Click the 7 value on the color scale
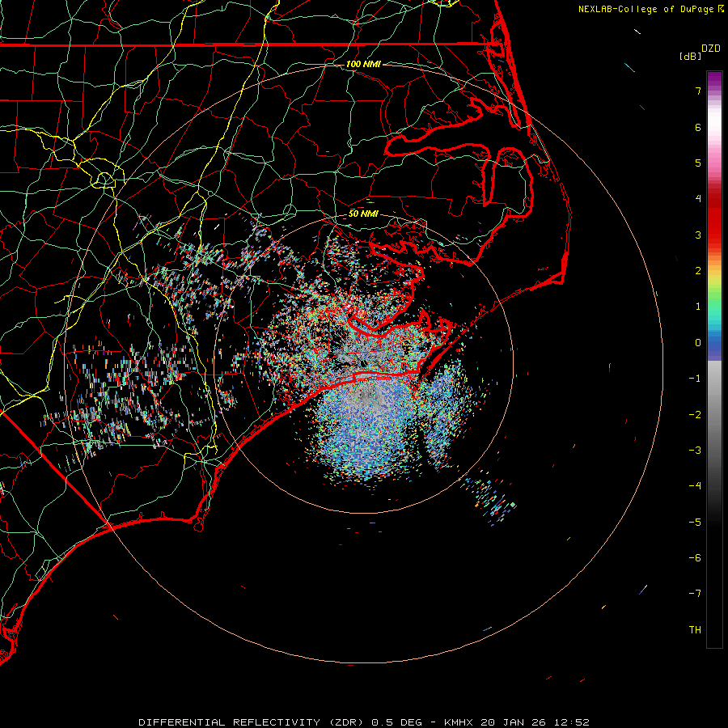The width and height of the screenshot is (728, 728). pos(698,91)
